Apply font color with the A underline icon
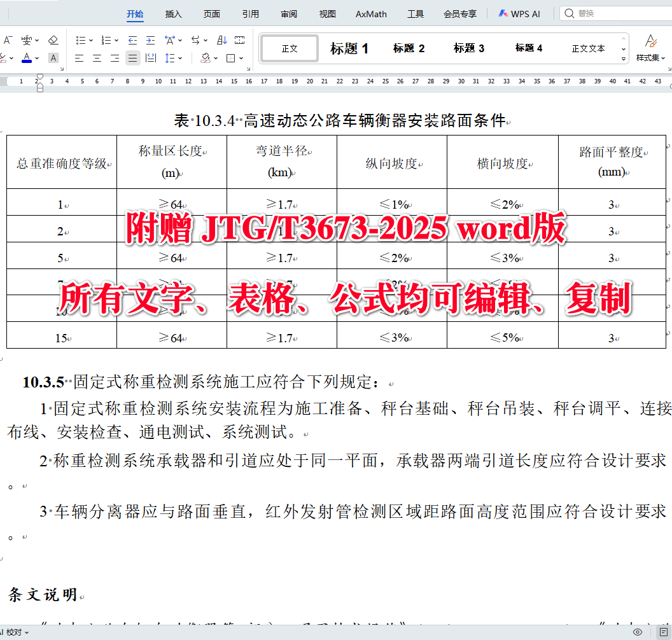This screenshot has width=672, height=640. (26, 57)
